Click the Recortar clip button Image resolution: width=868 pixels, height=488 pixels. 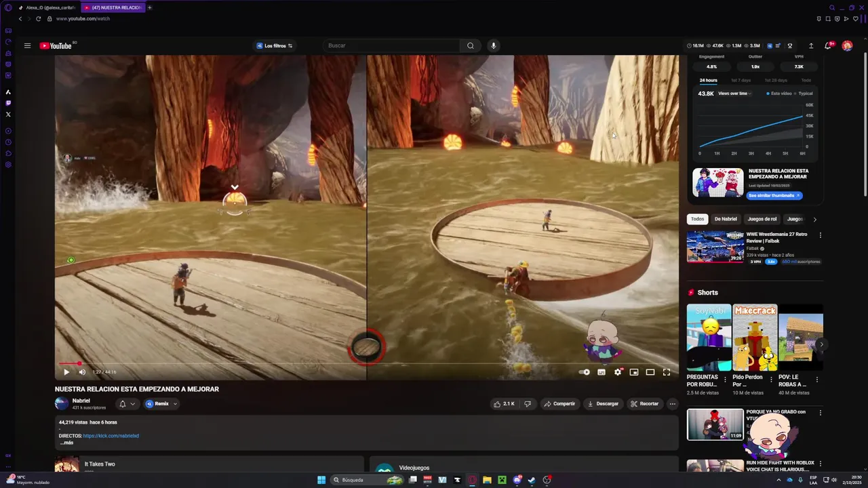coord(644,404)
